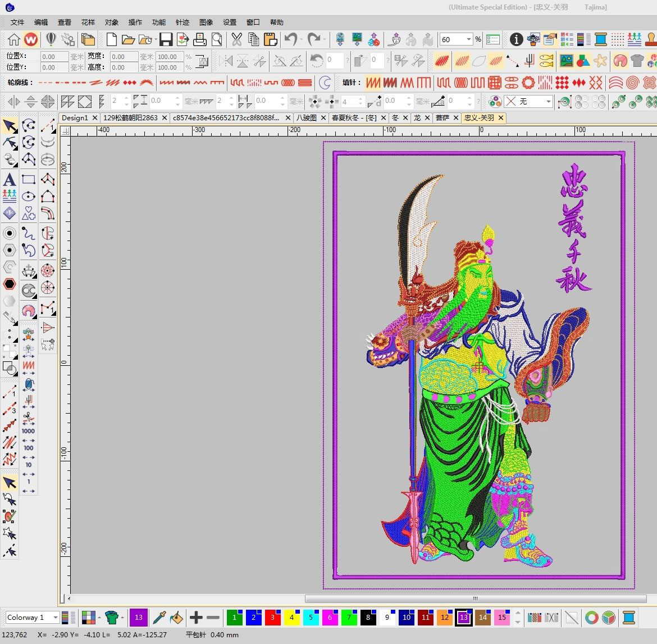Choose the rectangle shape tool

[29, 179]
